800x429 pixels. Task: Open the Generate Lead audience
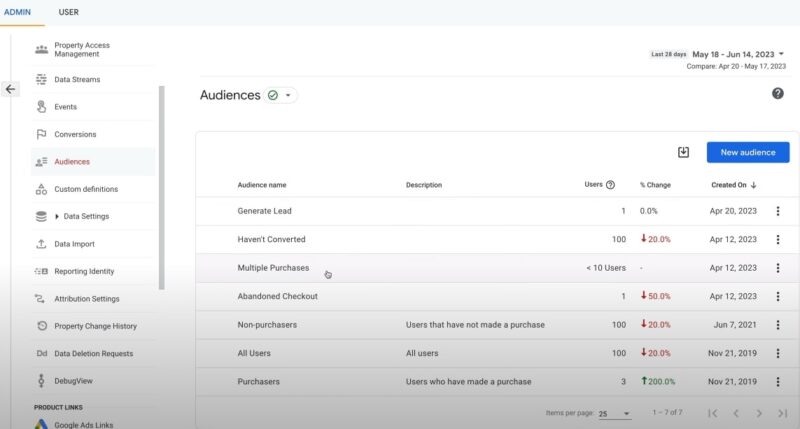pyautogui.click(x=264, y=211)
